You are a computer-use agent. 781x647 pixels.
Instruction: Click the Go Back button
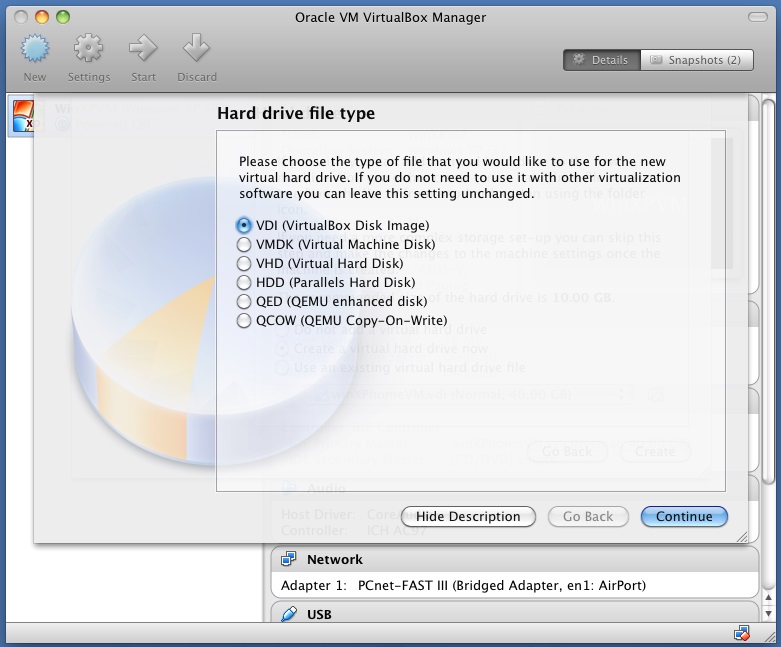(x=588, y=517)
